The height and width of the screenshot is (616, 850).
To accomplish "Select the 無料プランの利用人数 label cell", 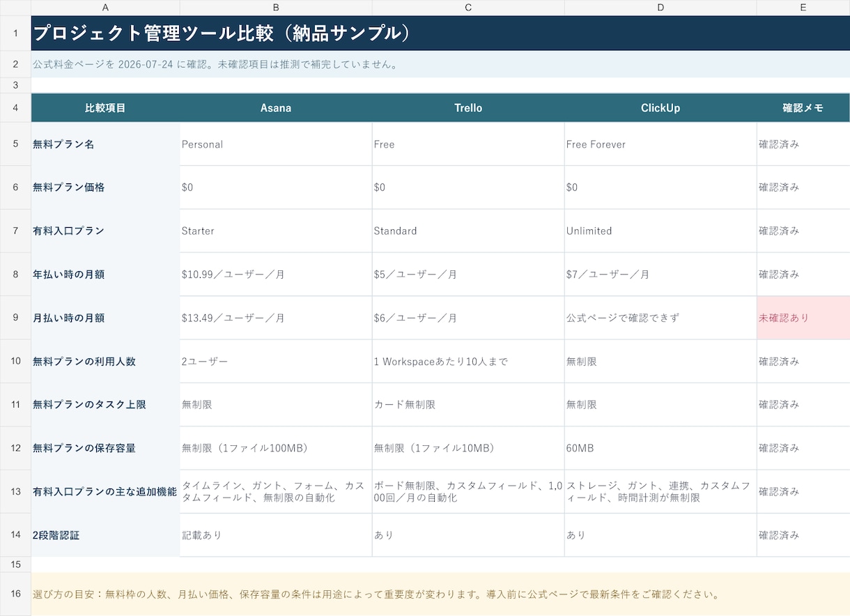I will point(105,361).
